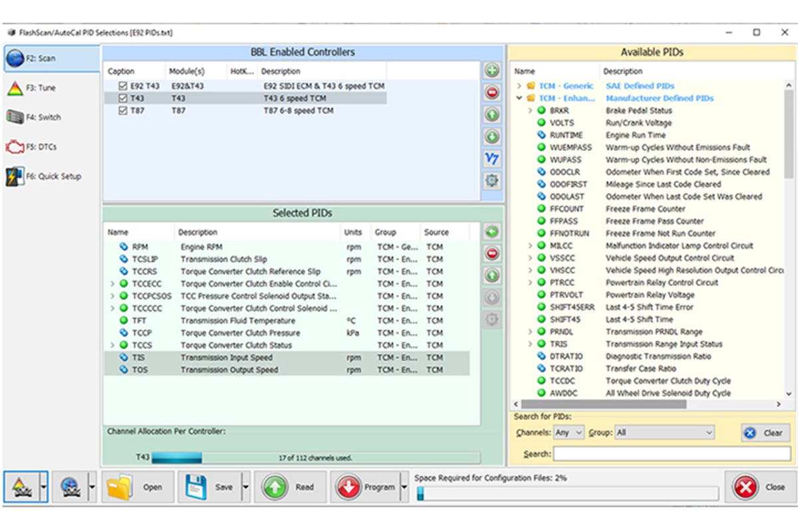Expand the TCM - Generic folder

coord(519,86)
